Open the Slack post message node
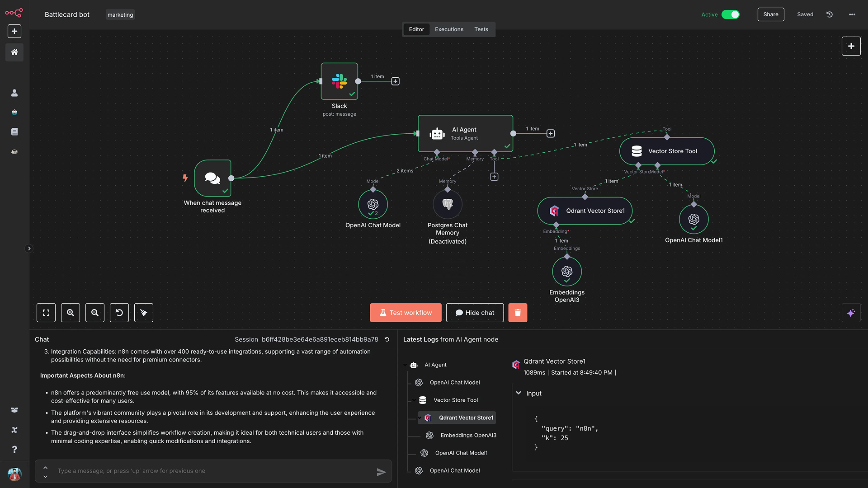The image size is (868, 488). [x=339, y=82]
